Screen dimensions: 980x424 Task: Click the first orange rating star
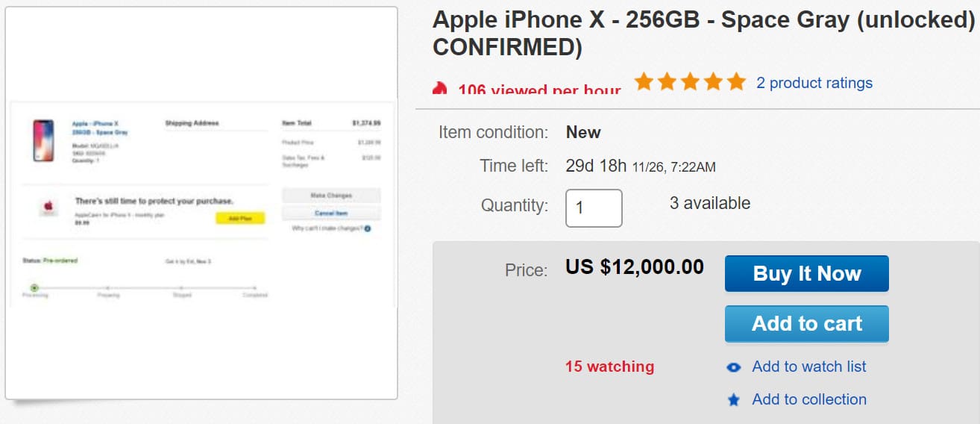pyautogui.click(x=644, y=82)
